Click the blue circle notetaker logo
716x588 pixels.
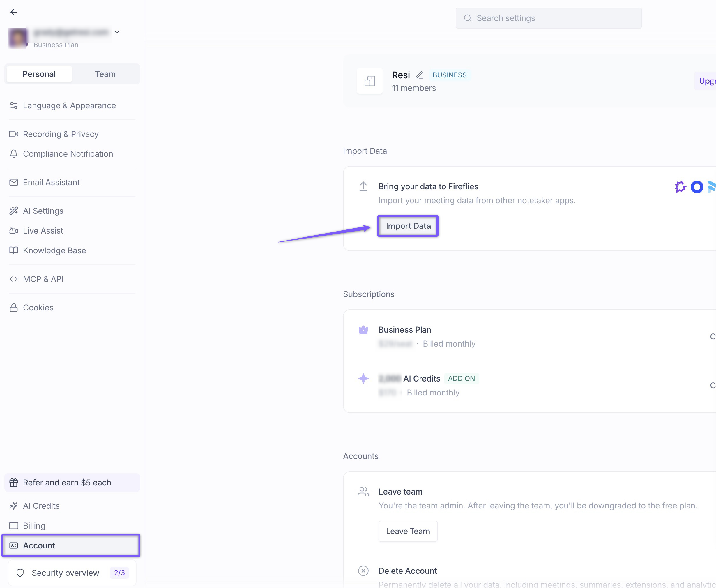(x=697, y=187)
